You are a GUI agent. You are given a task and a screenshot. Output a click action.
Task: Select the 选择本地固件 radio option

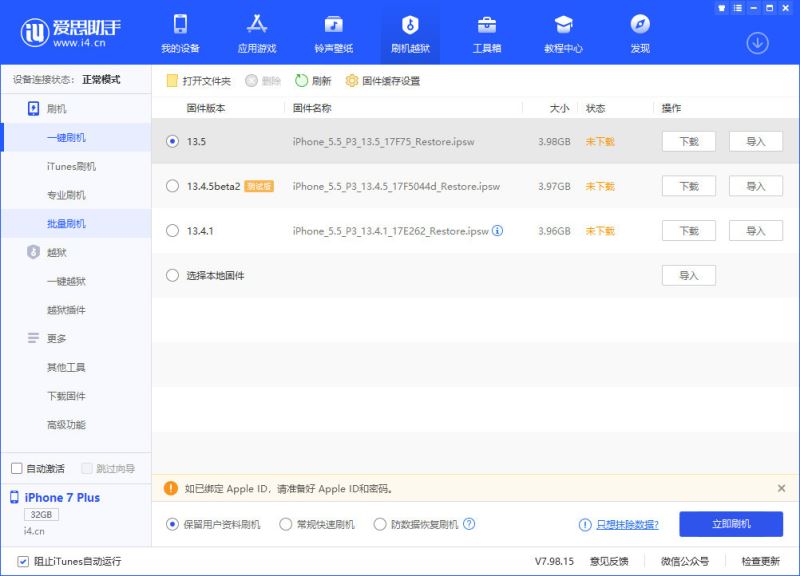(172, 276)
